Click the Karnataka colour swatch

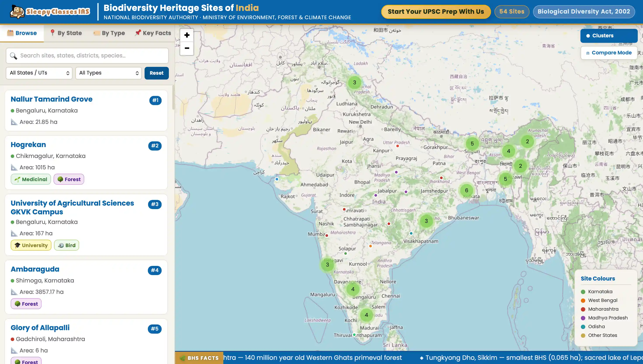click(583, 292)
